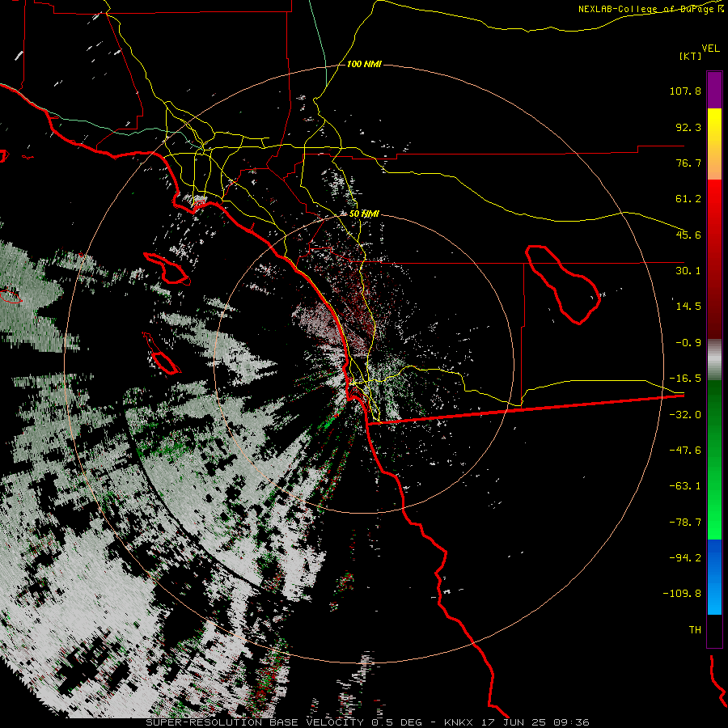Pick the bright green segment of the color bar
The width and height of the screenshot is (728, 728).
click(714, 515)
